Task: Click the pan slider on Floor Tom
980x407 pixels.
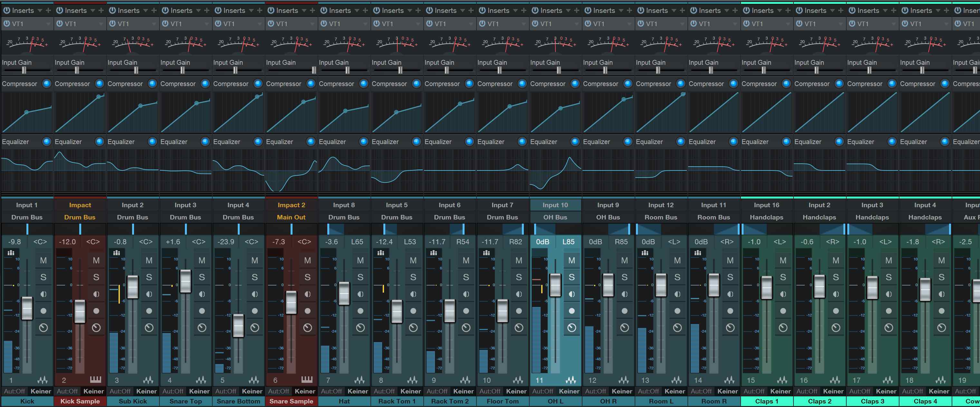Action: [502, 229]
